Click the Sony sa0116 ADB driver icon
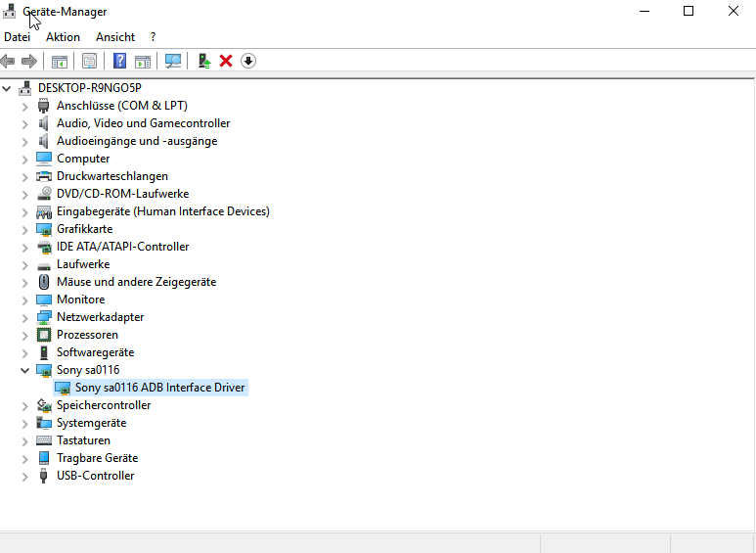756x553 pixels. pyautogui.click(x=63, y=388)
